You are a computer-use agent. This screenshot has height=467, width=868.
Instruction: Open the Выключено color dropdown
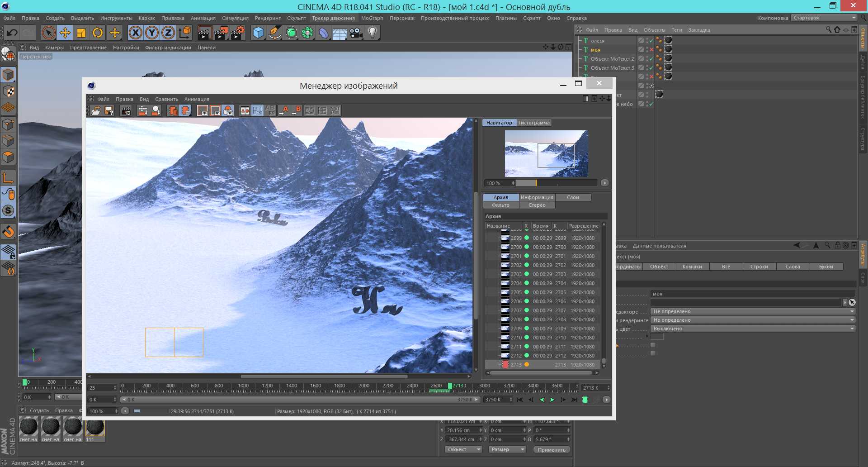coord(753,329)
